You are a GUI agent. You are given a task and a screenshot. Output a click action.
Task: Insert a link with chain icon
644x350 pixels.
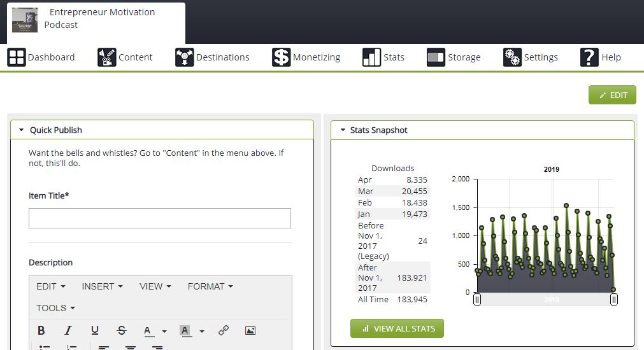(x=224, y=330)
